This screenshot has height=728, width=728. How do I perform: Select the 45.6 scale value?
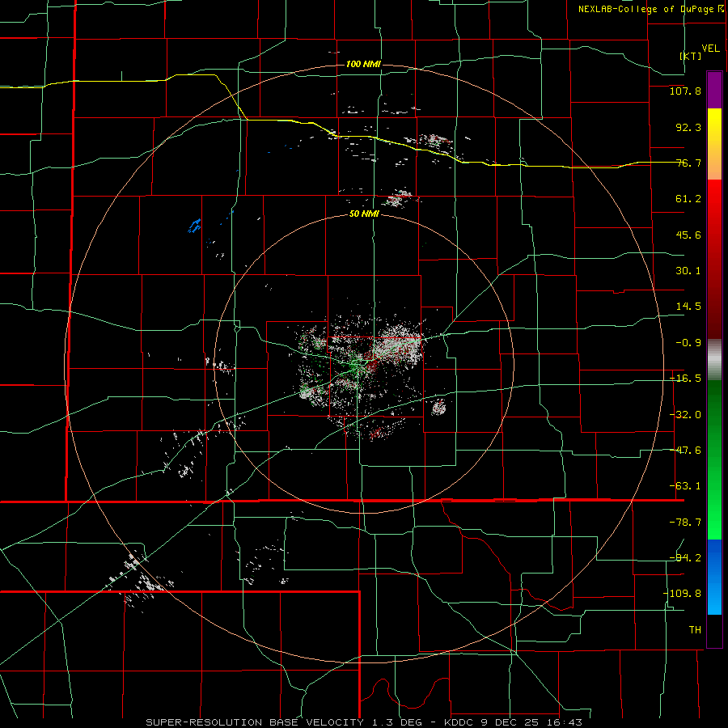[x=688, y=235]
